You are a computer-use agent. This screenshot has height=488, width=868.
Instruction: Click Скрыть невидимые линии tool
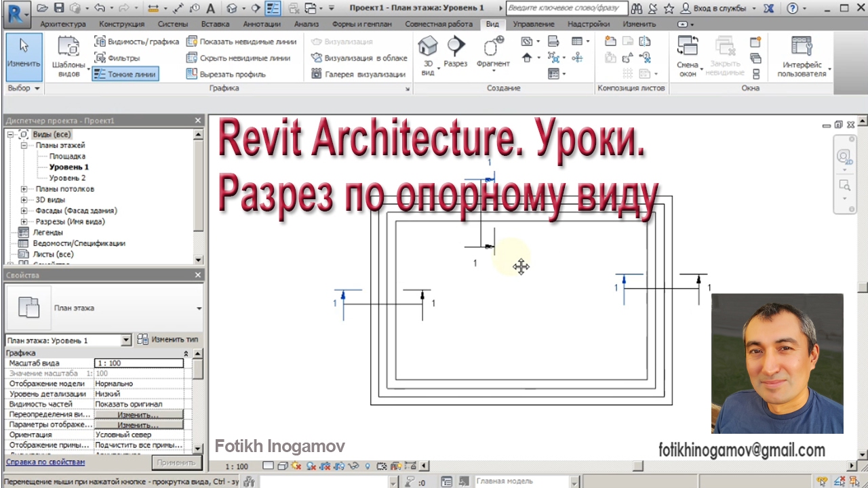(x=238, y=58)
